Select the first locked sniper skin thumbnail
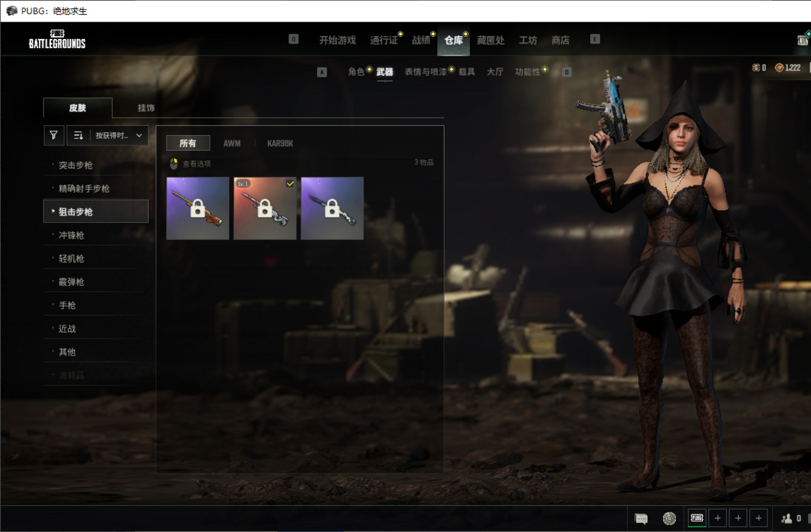 coord(197,209)
